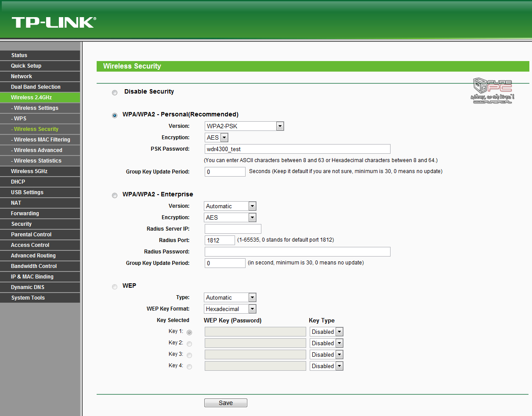The height and width of the screenshot is (416, 532).
Task: Open the DHCP menu
Action: 40,182
